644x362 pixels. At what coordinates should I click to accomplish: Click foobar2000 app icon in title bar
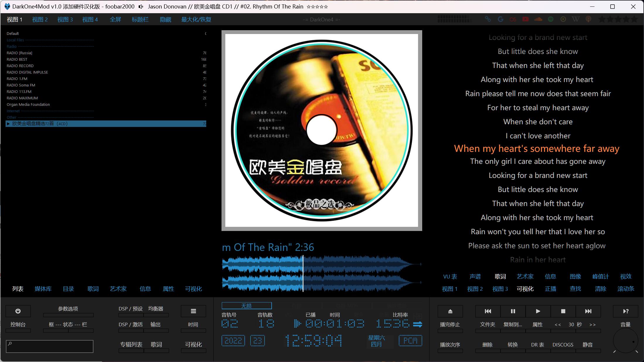(7, 6)
